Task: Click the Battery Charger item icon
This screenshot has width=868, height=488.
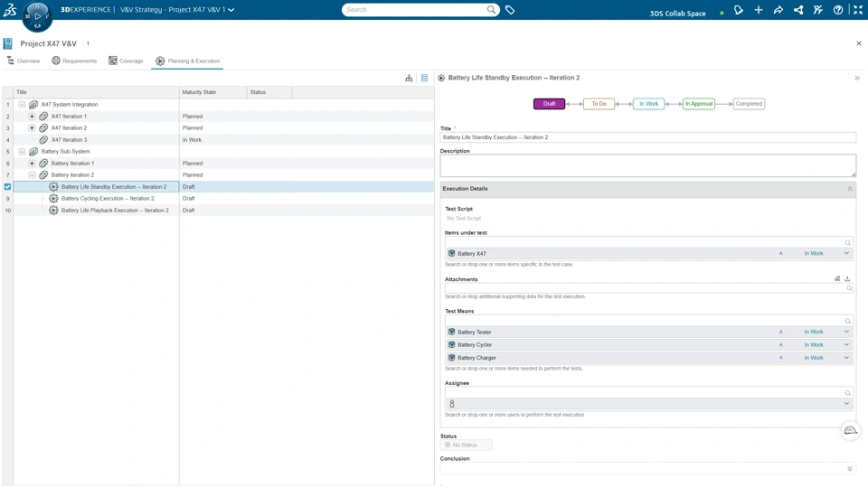Action: (452, 358)
